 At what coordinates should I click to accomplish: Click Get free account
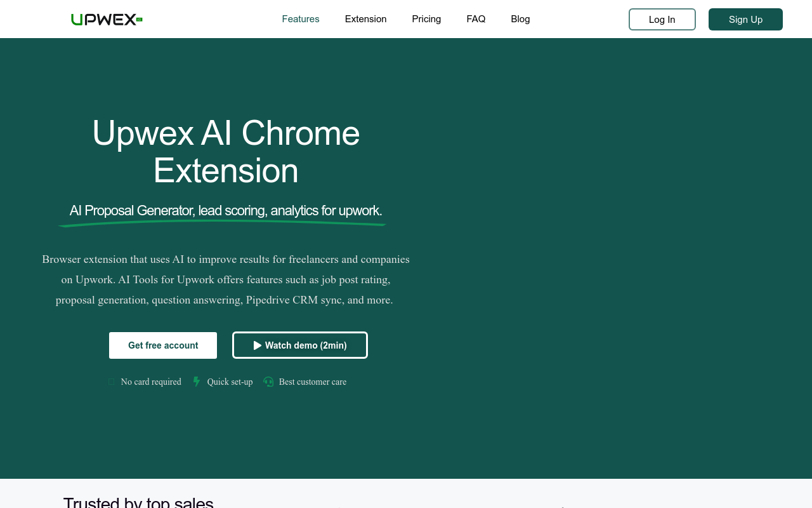pos(162,345)
